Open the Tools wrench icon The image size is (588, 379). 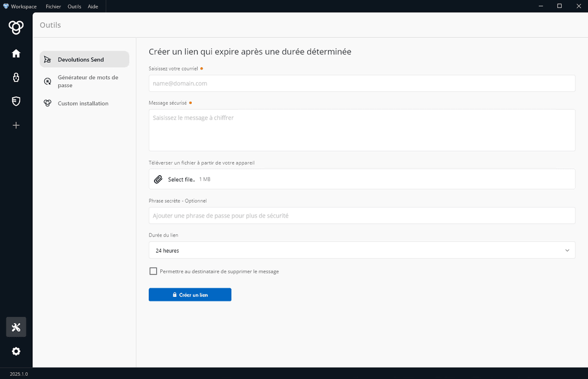pos(16,327)
